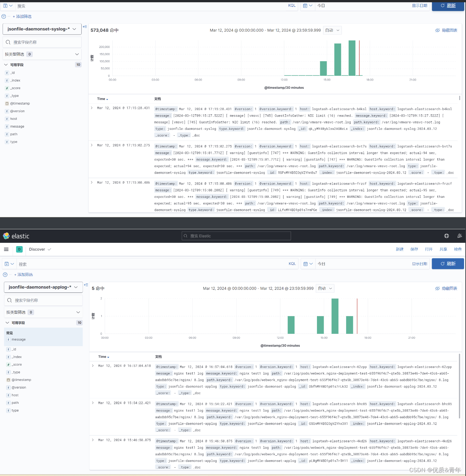Toggle KQL language in lower window
This screenshot has width=466, height=476.
point(292,264)
